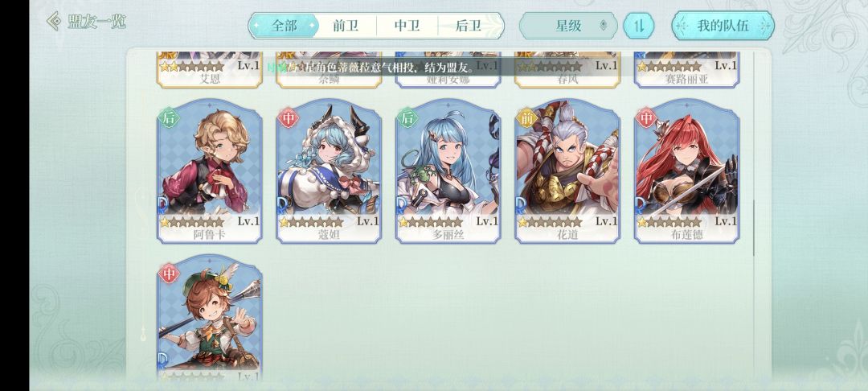Viewport: 868px width, 391px height.
Task: Select the 全部 filter tab
Action: pyautogui.click(x=284, y=26)
